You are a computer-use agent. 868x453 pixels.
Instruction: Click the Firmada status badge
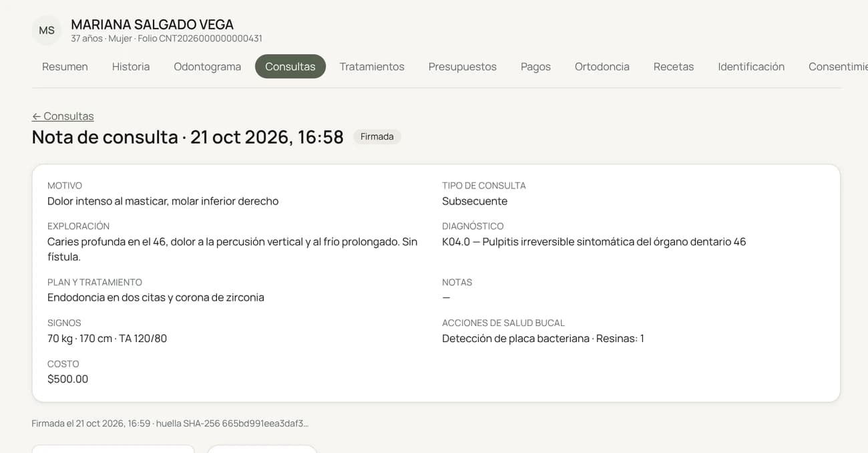pyautogui.click(x=377, y=137)
